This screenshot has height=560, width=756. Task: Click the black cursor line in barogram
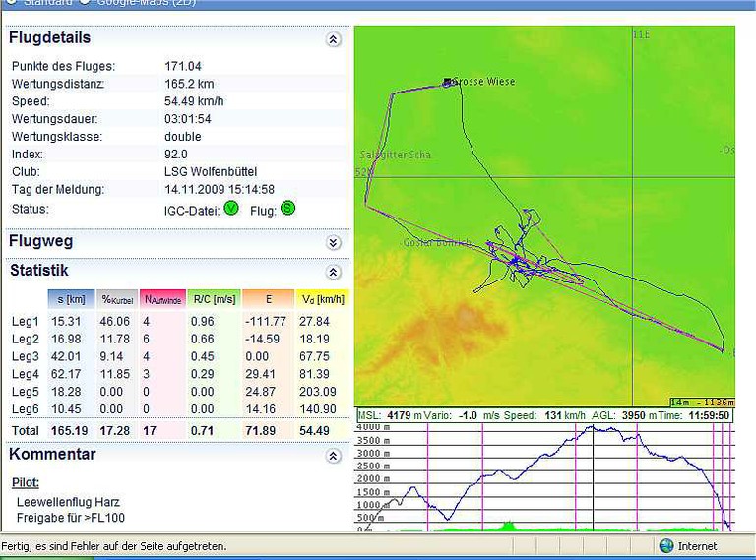(x=593, y=478)
